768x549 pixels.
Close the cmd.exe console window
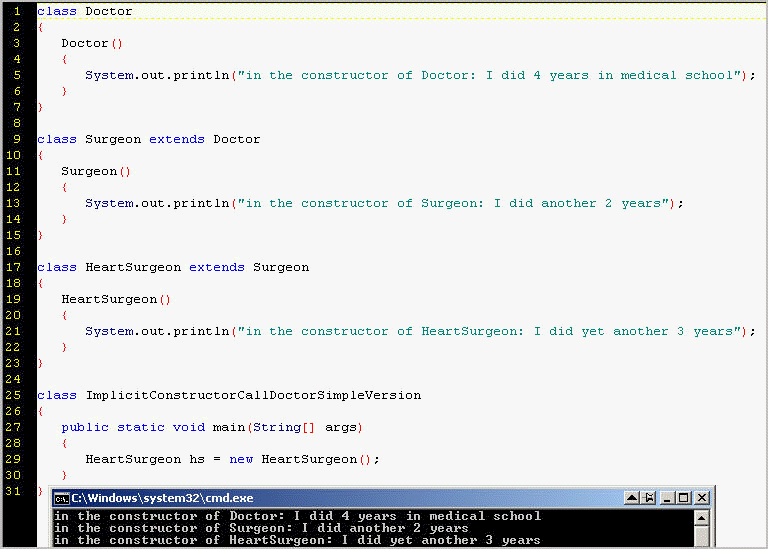coord(702,498)
